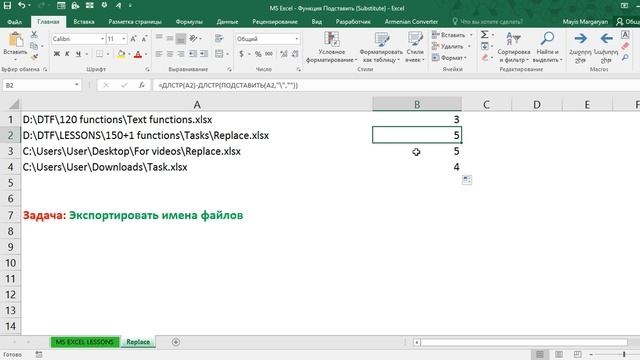Click the Name Box showing B2
The image size is (640, 360).
point(41,85)
